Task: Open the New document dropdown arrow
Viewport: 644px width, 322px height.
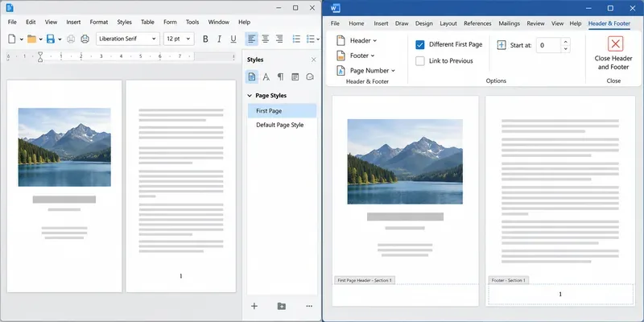Action: [x=22, y=39]
